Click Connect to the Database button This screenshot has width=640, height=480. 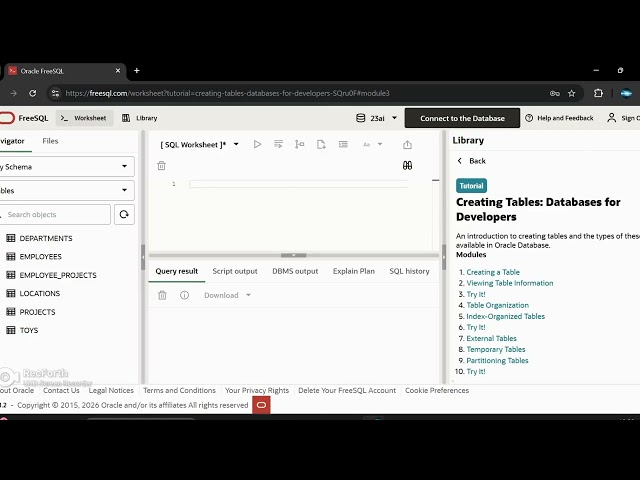(x=462, y=118)
